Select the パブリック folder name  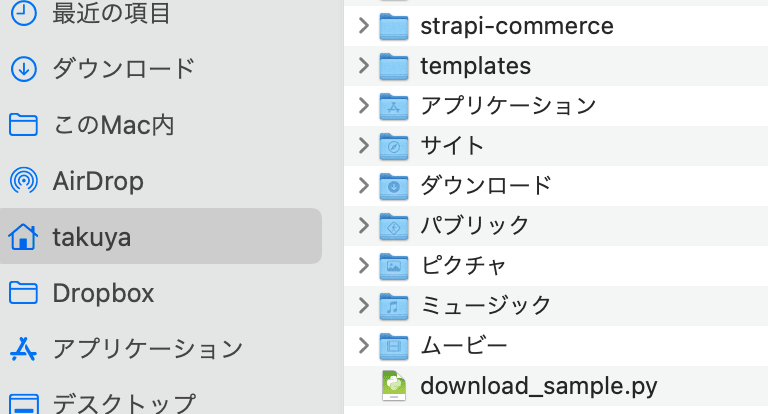pyautogui.click(x=475, y=226)
